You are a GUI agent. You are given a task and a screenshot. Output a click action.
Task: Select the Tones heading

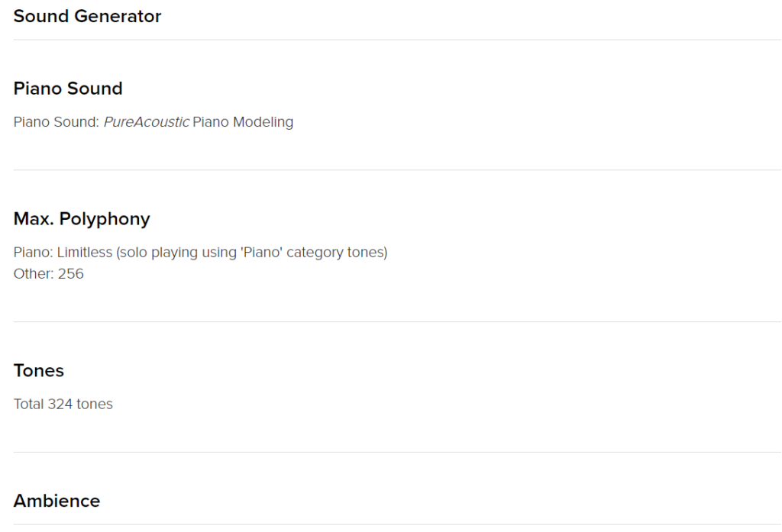click(39, 370)
